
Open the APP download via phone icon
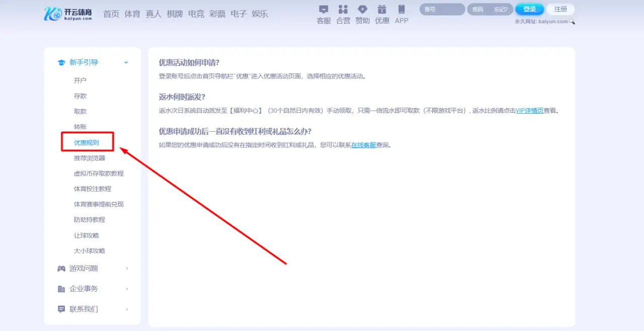(401, 9)
